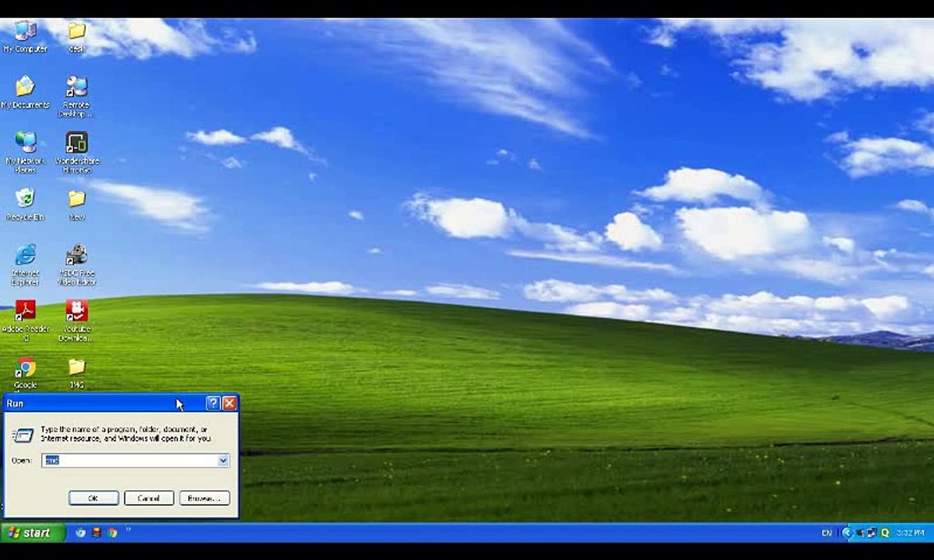Screen dimensions: 934x560
Task: Expand the Open field dropdown arrow
Action: point(223,460)
